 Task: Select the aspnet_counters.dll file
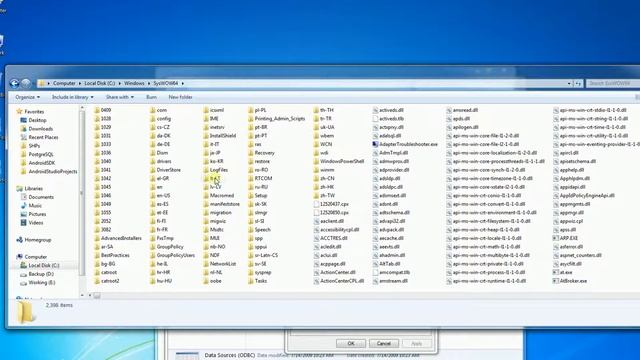tap(580, 255)
